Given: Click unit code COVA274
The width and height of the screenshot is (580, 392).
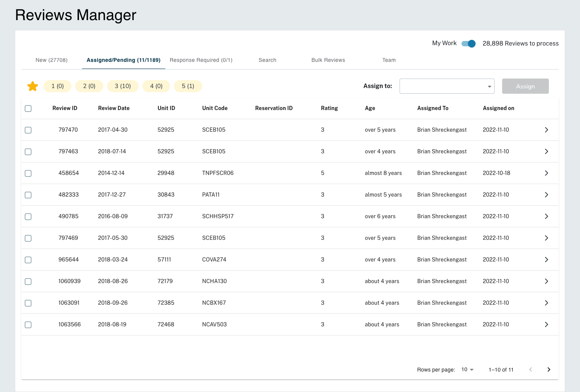Looking at the screenshot, I should point(214,260).
